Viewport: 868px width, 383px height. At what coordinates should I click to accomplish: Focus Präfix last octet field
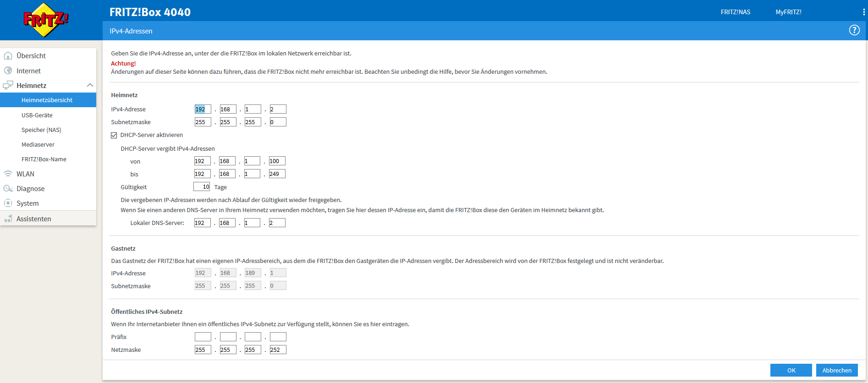pos(278,337)
